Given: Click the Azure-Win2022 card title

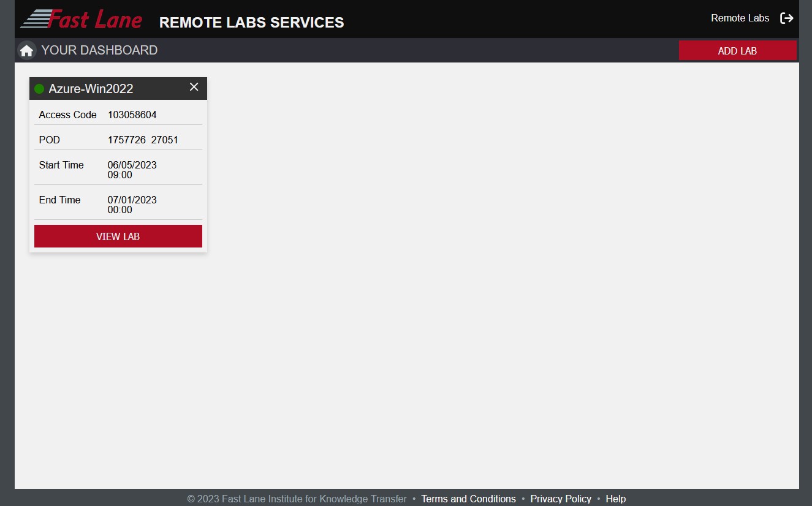Looking at the screenshot, I should pyautogui.click(x=91, y=89).
